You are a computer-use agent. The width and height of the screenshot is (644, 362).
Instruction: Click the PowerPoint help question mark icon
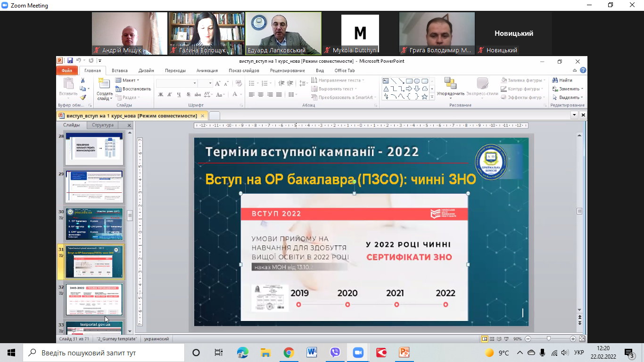(x=583, y=71)
